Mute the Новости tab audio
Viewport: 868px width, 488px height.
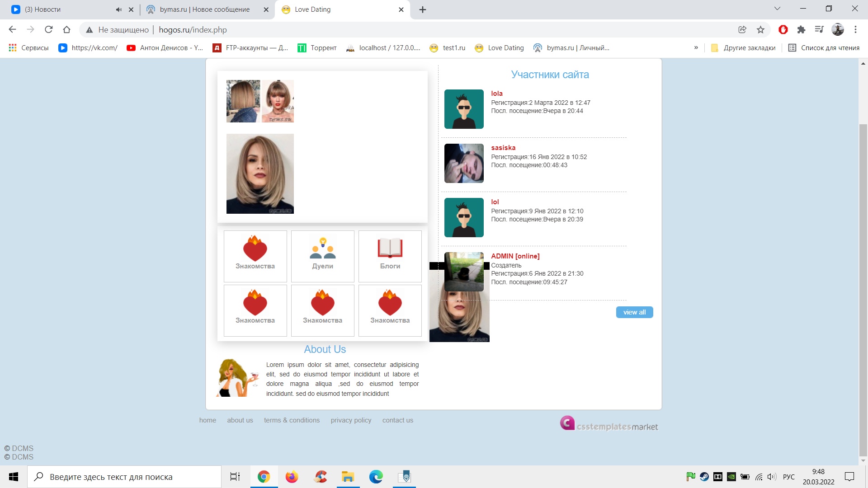point(118,9)
